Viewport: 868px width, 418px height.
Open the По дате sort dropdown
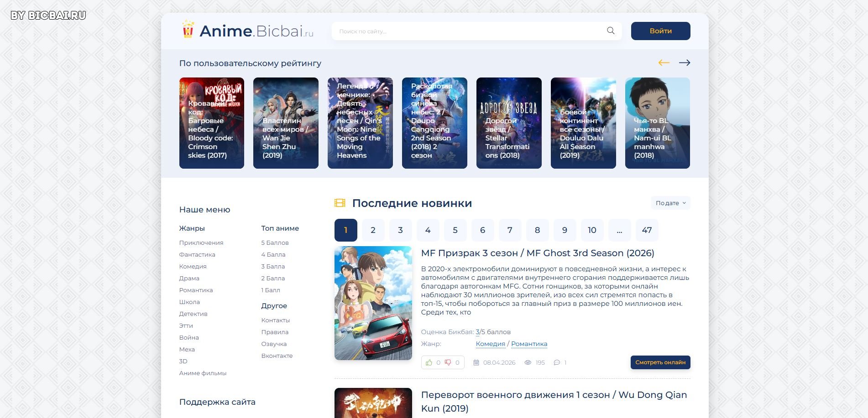pos(670,203)
